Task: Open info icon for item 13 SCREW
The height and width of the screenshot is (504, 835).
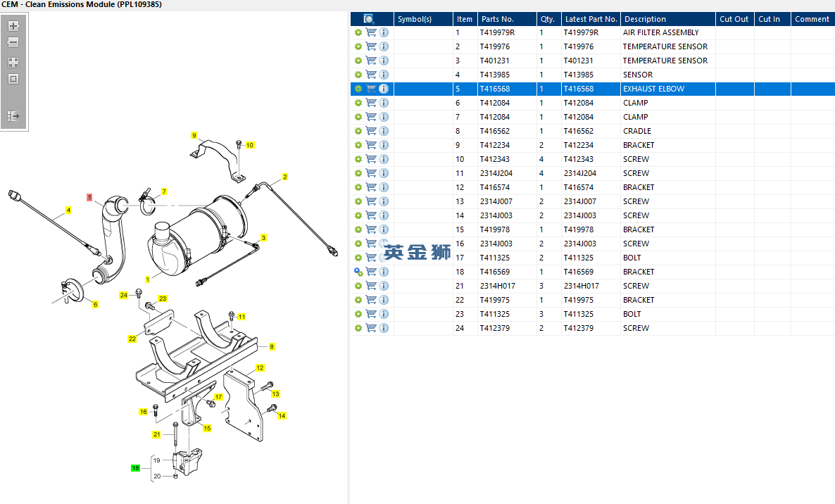Action: click(384, 201)
